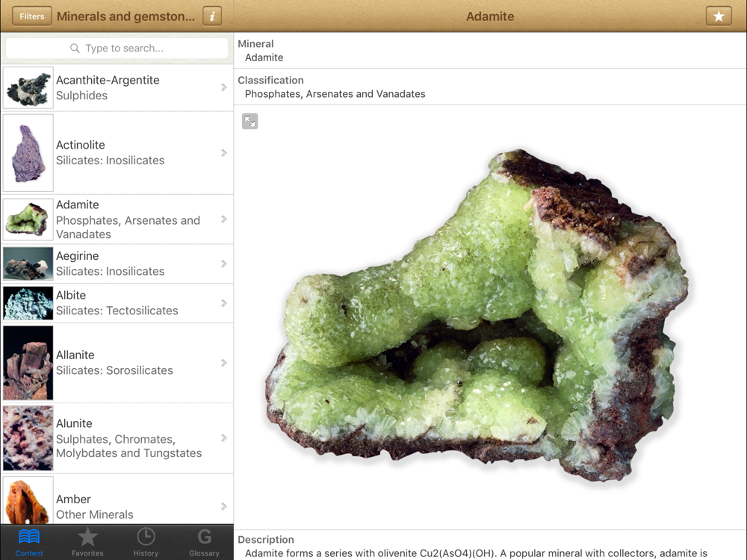Open the Allanite entry name
Screen dimensions: 747x560
point(75,355)
